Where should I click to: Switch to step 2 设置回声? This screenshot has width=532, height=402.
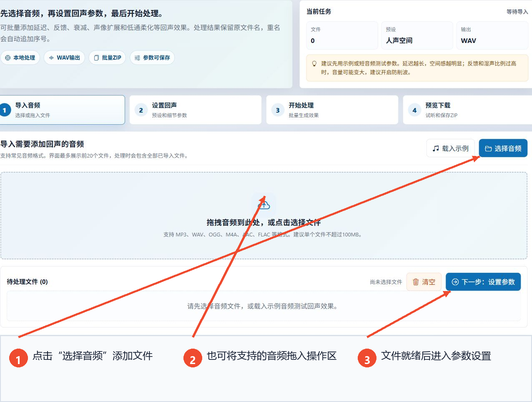coord(196,110)
